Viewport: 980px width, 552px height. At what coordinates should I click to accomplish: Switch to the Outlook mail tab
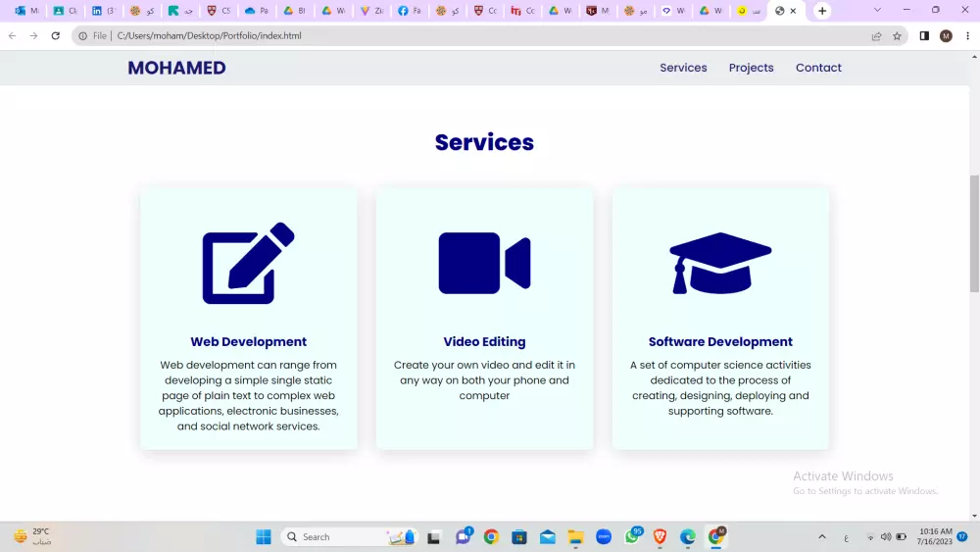tap(26, 11)
